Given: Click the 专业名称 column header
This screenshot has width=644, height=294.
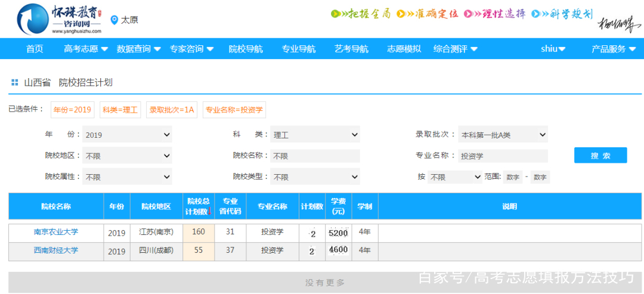Looking at the screenshot, I should 273,206.
